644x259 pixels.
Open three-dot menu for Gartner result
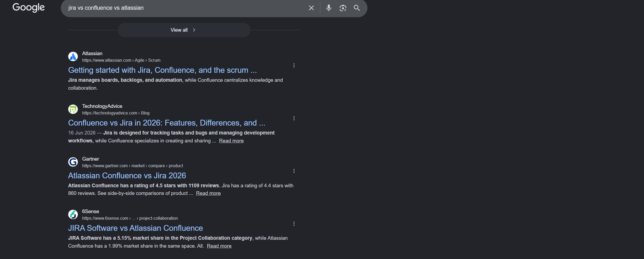tap(294, 171)
